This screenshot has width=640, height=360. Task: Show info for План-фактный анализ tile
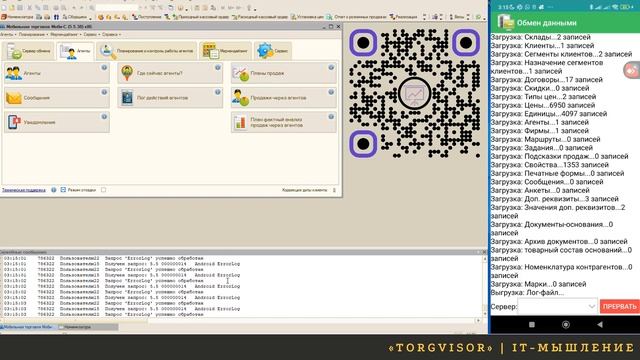pyautogui.click(x=331, y=116)
